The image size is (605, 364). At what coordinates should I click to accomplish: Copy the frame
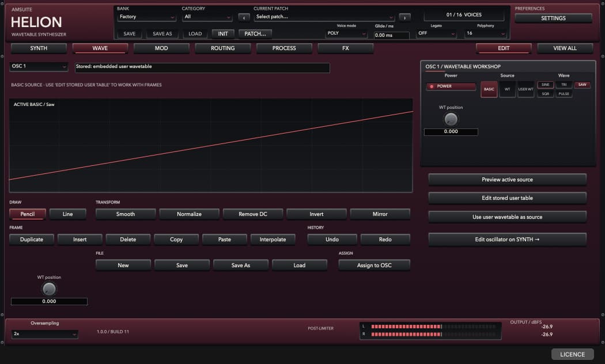coord(176,240)
